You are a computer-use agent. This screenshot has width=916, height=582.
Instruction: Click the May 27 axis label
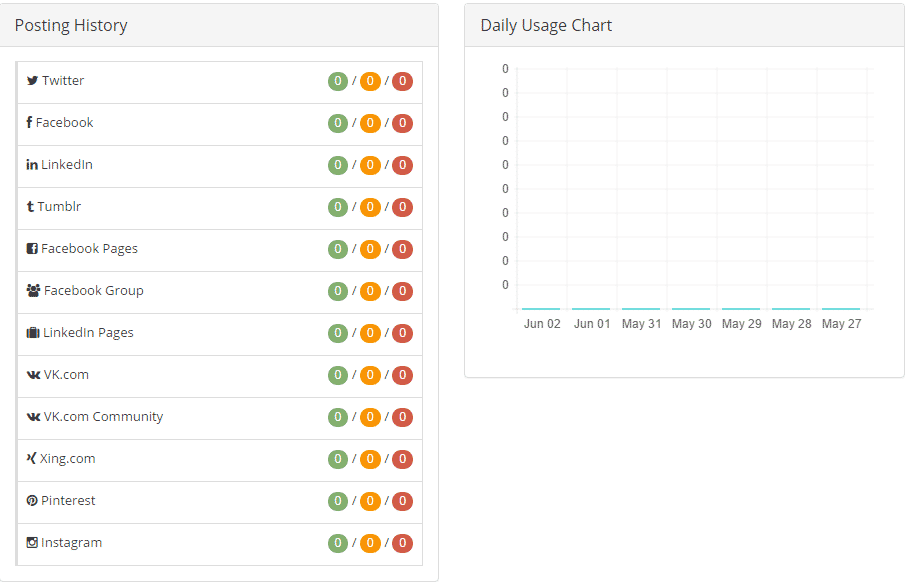pyautogui.click(x=842, y=324)
